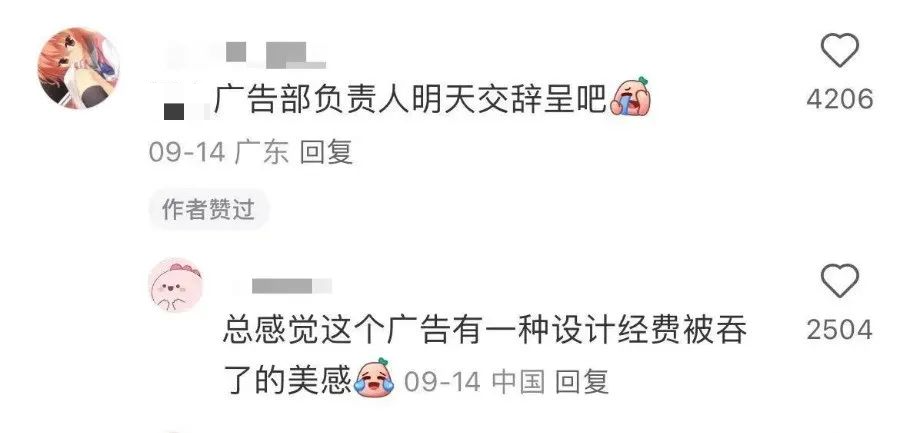Reply to the 中国 comment via 回复
Image resolution: width=900 pixels, height=433 pixels.
point(583,382)
